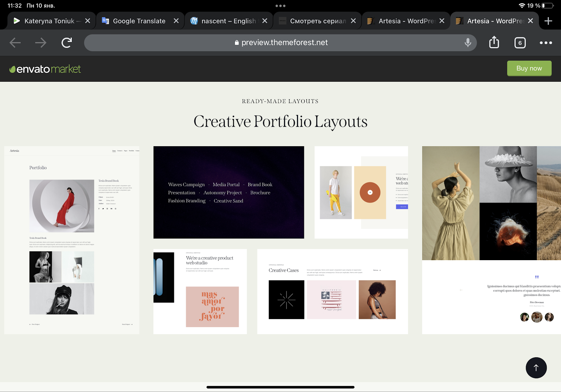
Task: Close the Google Translate tab
Action: click(x=176, y=21)
